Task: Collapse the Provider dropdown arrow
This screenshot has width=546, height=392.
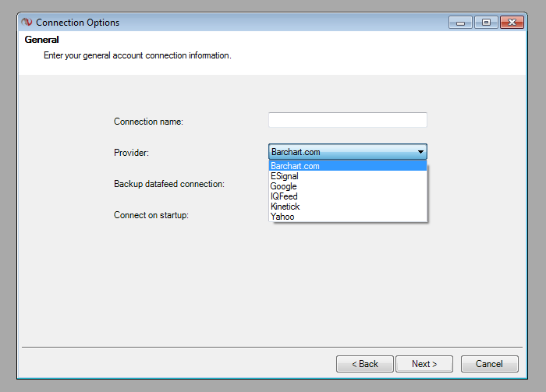Action: click(x=420, y=152)
